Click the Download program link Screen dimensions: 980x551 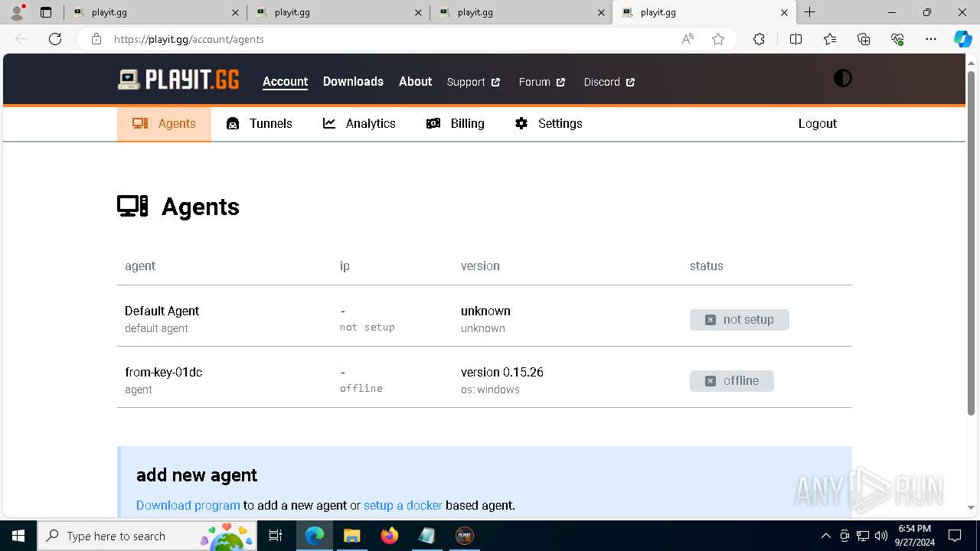(188, 505)
